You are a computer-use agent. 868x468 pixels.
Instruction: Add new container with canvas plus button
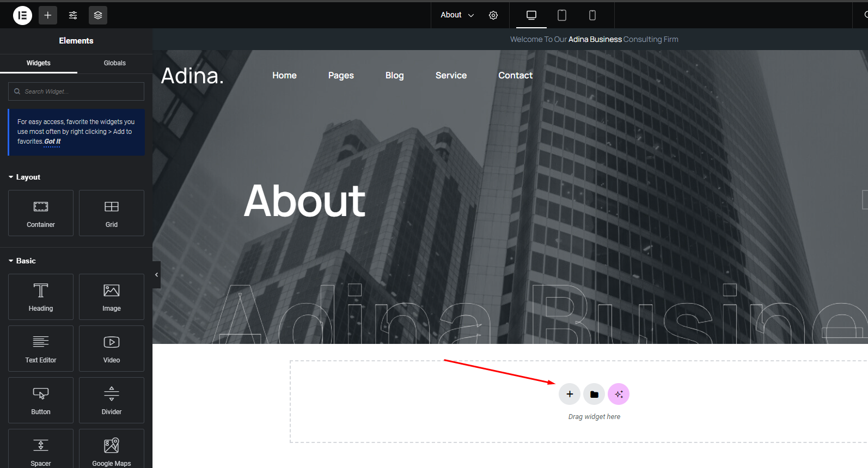(570, 394)
